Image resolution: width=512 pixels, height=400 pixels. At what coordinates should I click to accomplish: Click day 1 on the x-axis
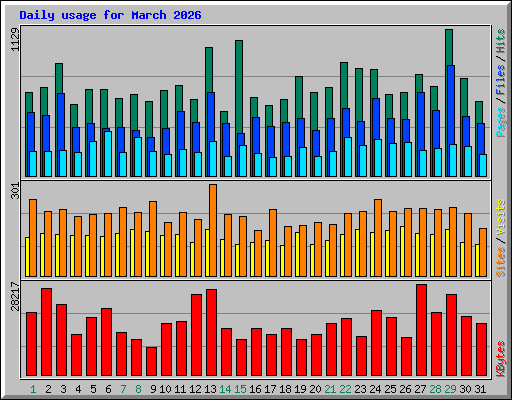(33, 389)
